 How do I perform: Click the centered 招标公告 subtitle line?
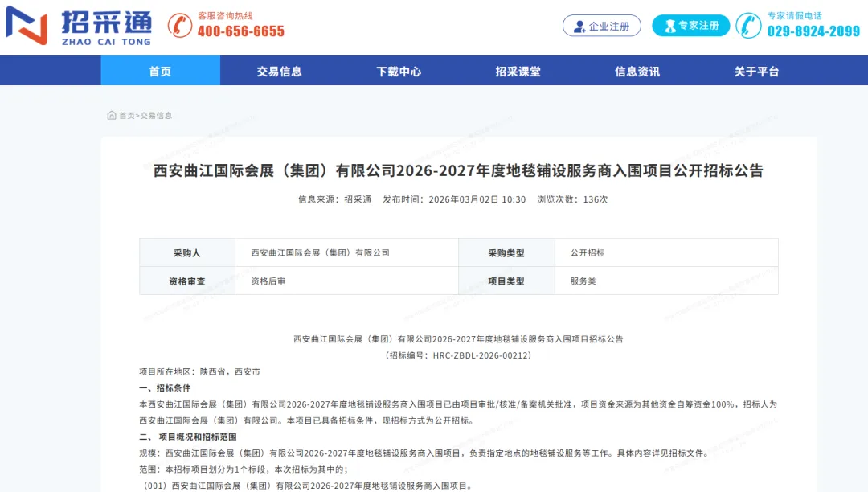tap(458, 339)
